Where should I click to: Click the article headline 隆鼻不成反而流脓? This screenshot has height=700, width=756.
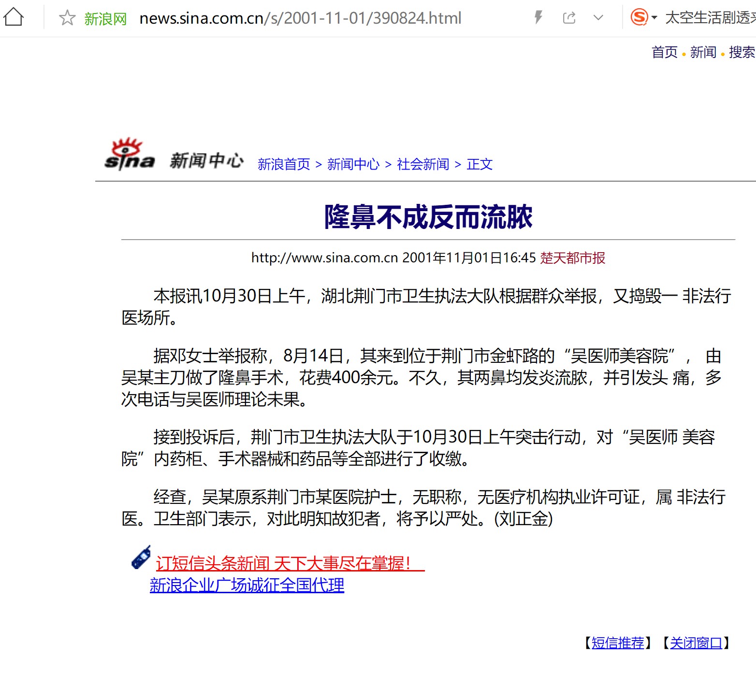click(x=428, y=216)
